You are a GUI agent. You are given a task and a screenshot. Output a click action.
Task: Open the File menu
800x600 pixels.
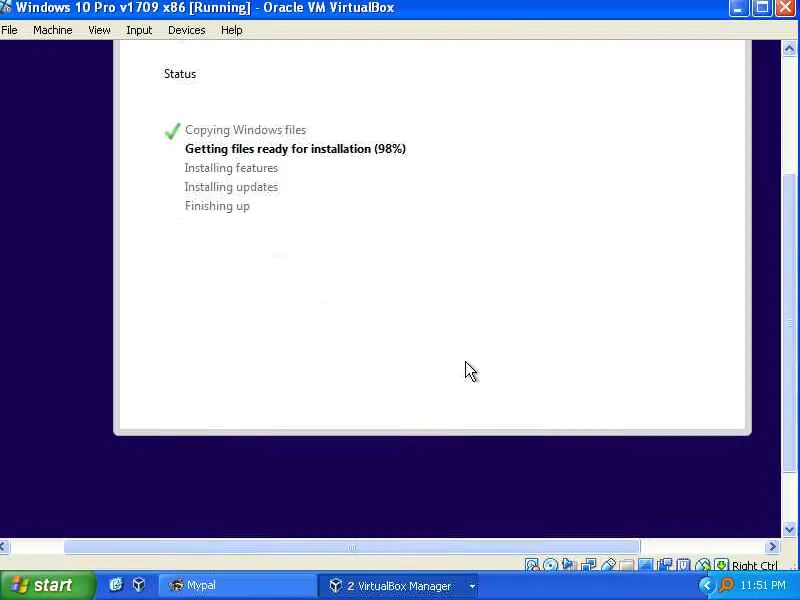9,30
